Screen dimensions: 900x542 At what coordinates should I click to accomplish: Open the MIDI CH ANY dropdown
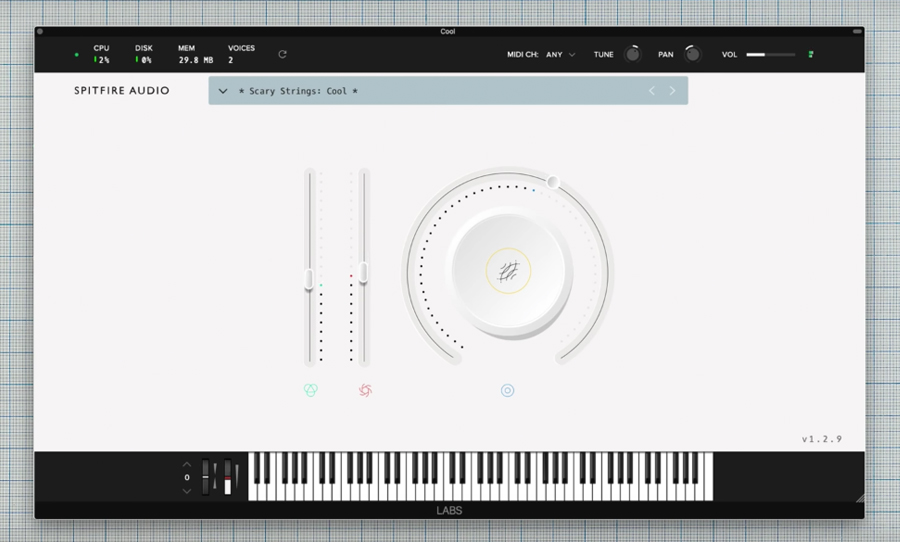click(x=560, y=55)
